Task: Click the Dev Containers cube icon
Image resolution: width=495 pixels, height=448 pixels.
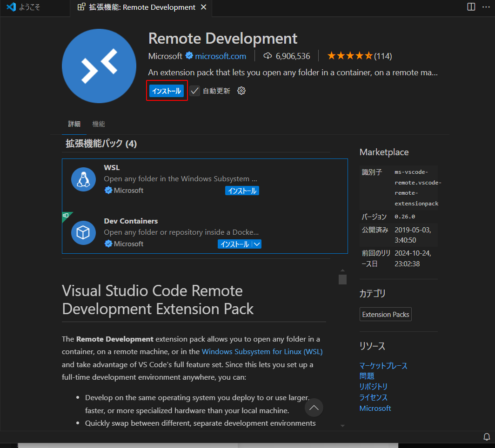Action: tap(83, 233)
